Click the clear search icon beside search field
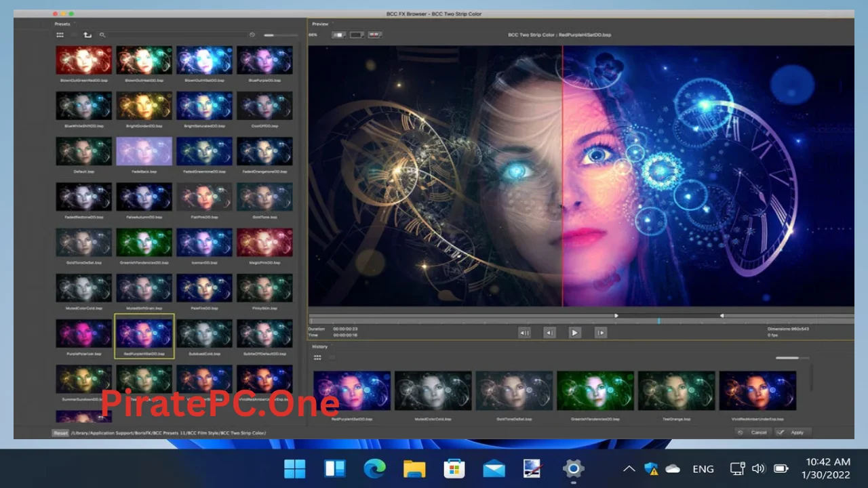The width and height of the screenshot is (868, 488). pyautogui.click(x=252, y=35)
